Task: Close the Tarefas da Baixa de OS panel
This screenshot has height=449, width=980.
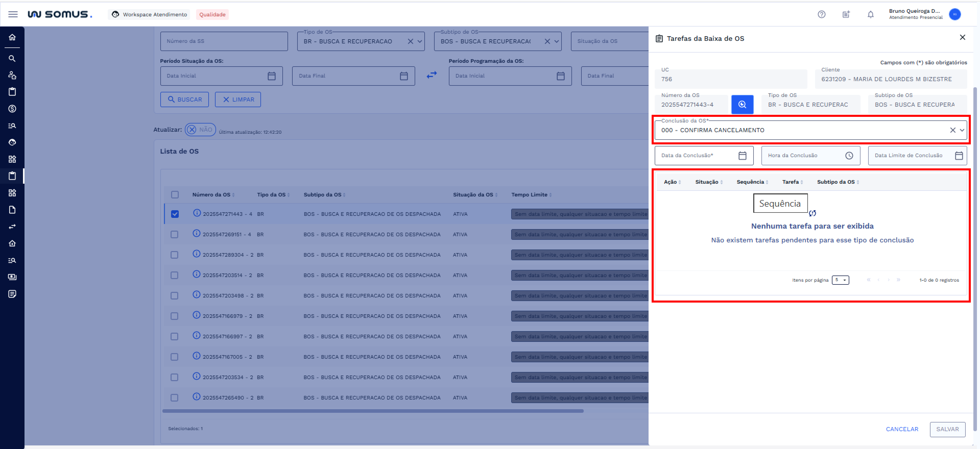Action: [x=962, y=37]
